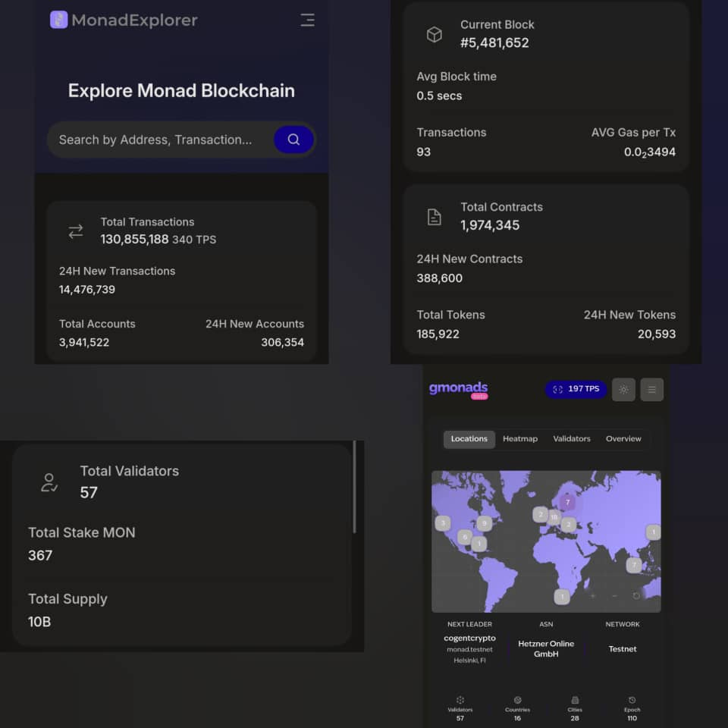The height and width of the screenshot is (728, 728).
Task: Click the cogentcrypto next leader name
Action: (469, 638)
